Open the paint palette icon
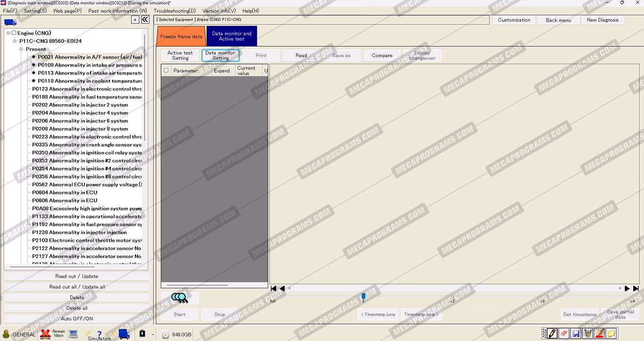644x341 pixels. pyautogui.click(x=599, y=333)
